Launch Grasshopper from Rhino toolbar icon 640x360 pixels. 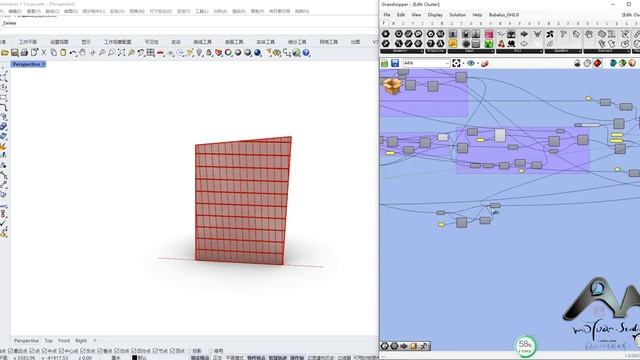tap(296, 53)
